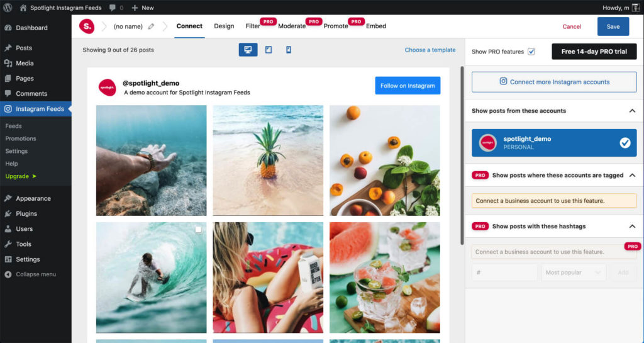
Task: Open the comments bubble in admin bar
Action: click(x=113, y=8)
